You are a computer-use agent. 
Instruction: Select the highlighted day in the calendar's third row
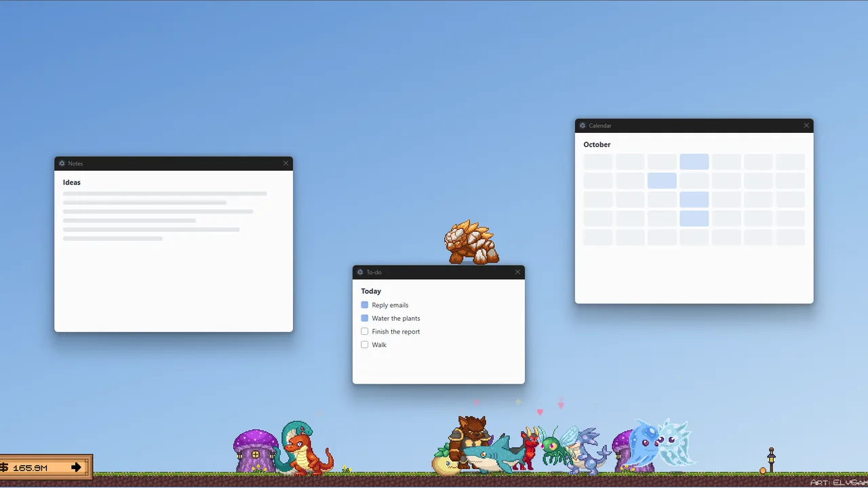point(694,199)
